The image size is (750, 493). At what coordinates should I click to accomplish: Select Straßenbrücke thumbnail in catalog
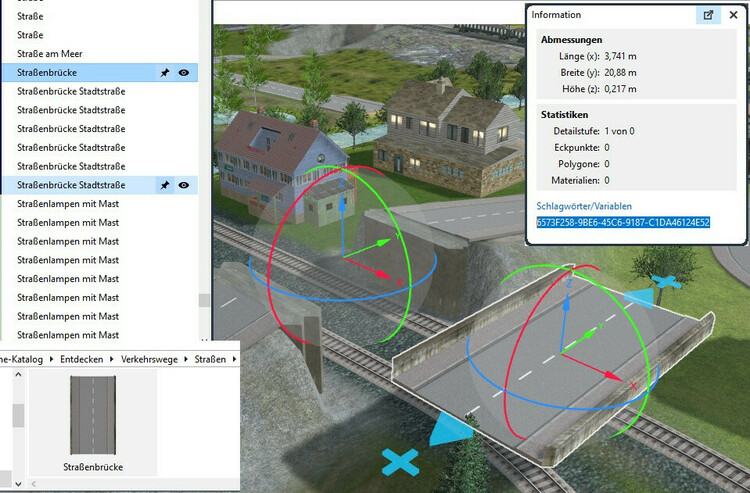tap(93, 422)
